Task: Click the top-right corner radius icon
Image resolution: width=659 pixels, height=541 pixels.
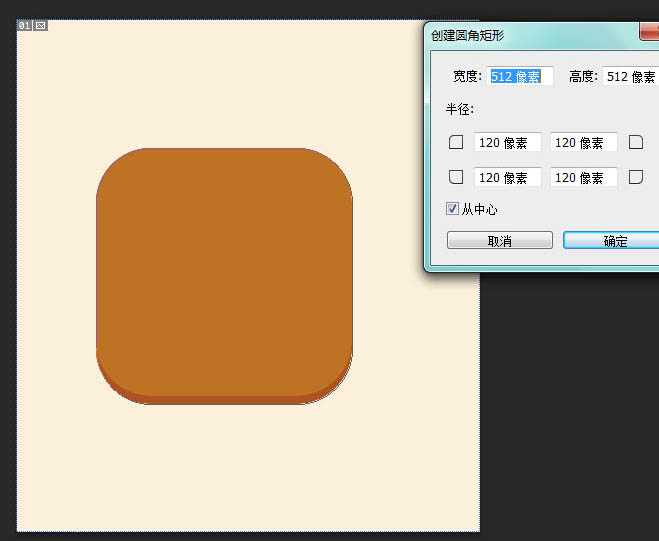Action: [x=635, y=143]
